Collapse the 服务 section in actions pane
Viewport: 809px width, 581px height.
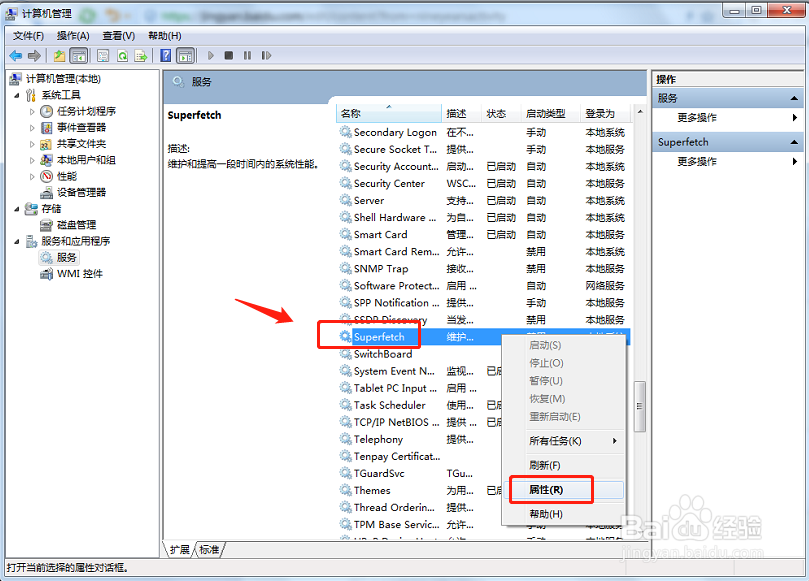coord(794,98)
